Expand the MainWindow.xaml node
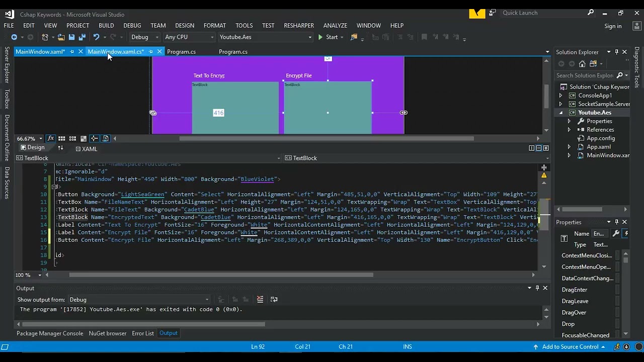This screenshot has width=644, height=362. coord(569,155)
